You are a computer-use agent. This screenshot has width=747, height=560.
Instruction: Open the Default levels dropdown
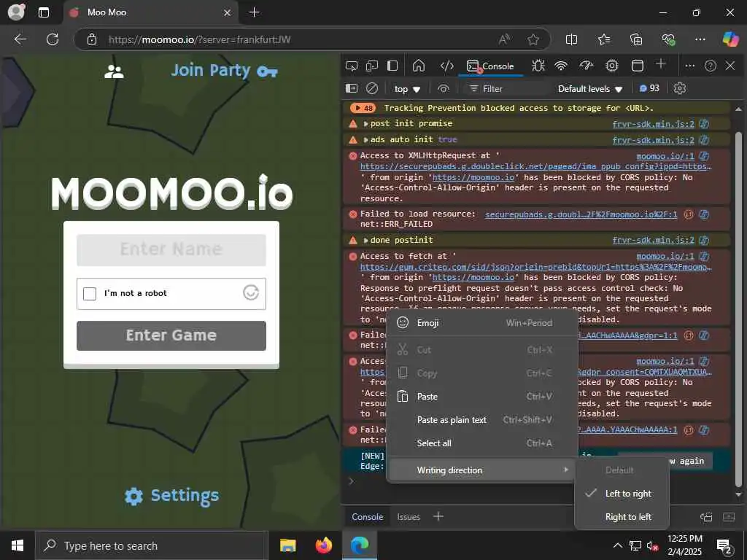[590, 88]
